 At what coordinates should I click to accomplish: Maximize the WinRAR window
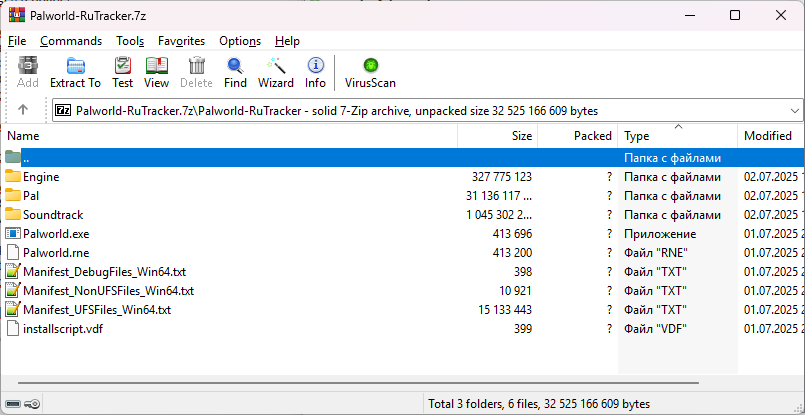click(735, 15)
